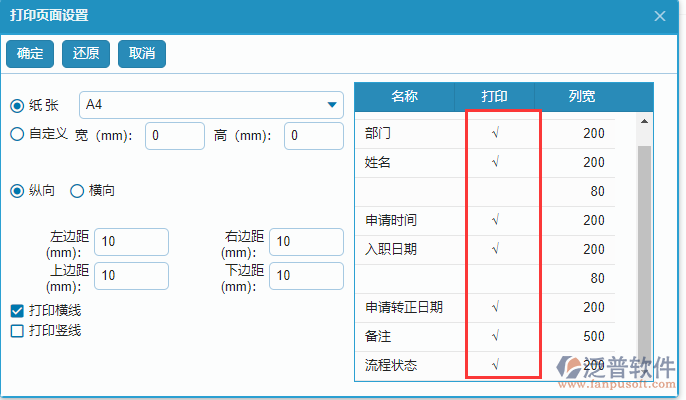Close the 打印页面设置 dialog
Image resolution: width=686 pixels, height=400 pixels.
pos(660,16)
